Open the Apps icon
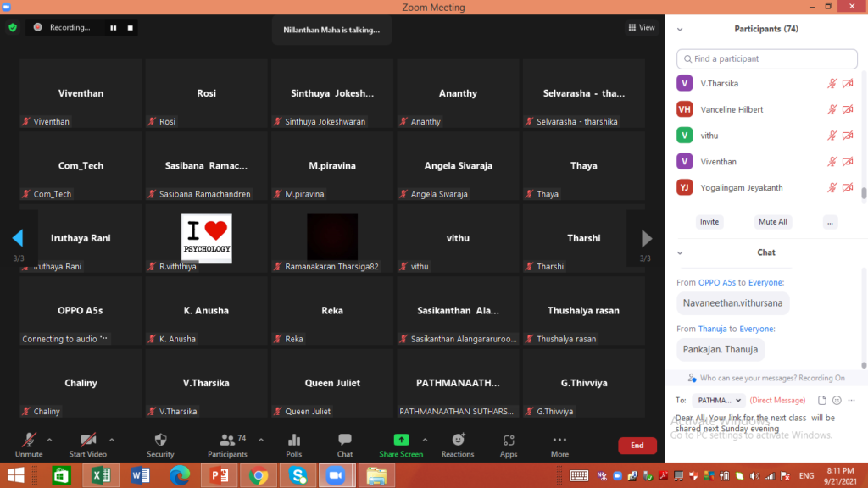This screenshot has width=868, height=488. pyautogui.click(x=509, y=441)
